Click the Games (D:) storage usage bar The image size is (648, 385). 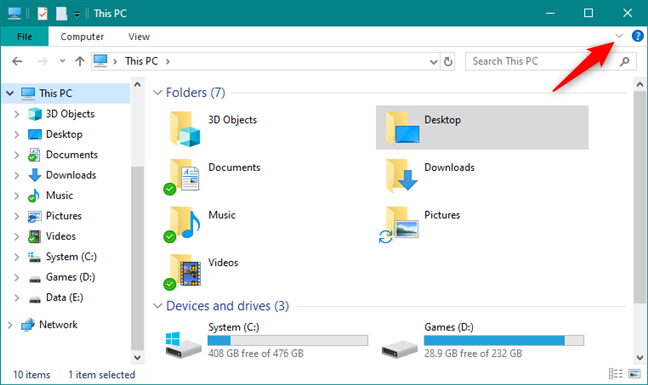(x=504, y=340)
